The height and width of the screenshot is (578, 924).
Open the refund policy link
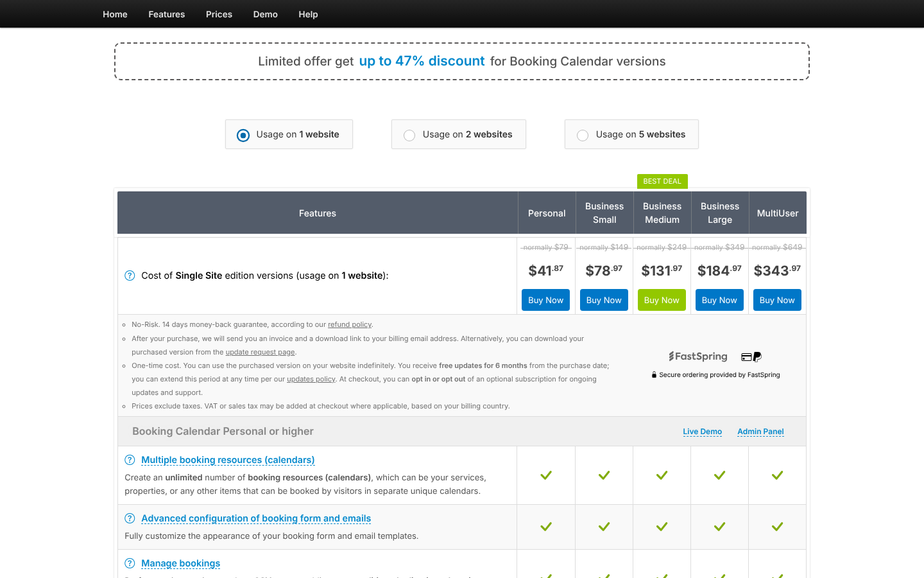tap(350, 324)
